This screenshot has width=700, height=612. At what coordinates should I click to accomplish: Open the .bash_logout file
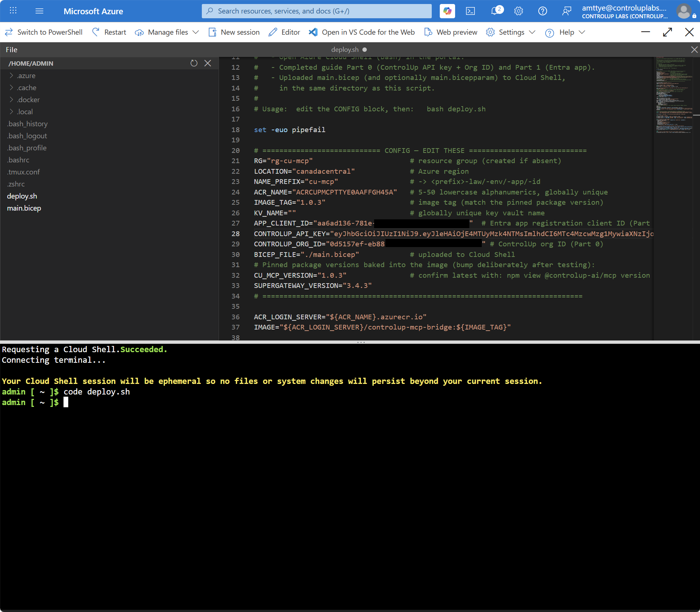click(x=27, y=136)
